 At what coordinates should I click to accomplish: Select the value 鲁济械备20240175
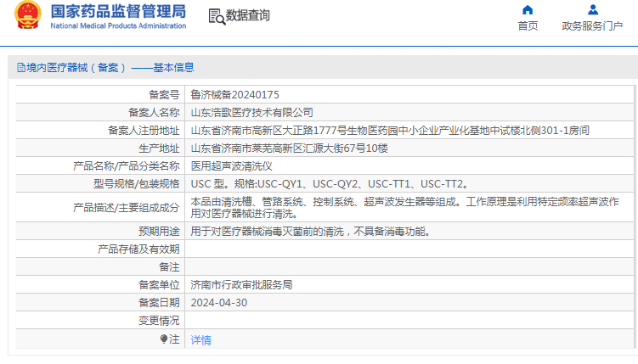[x=234, y=95]
